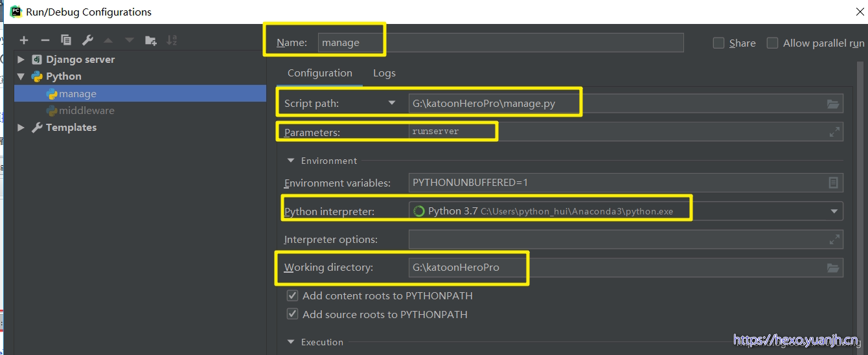Expand the Django server tree node

tap(21, 59)
